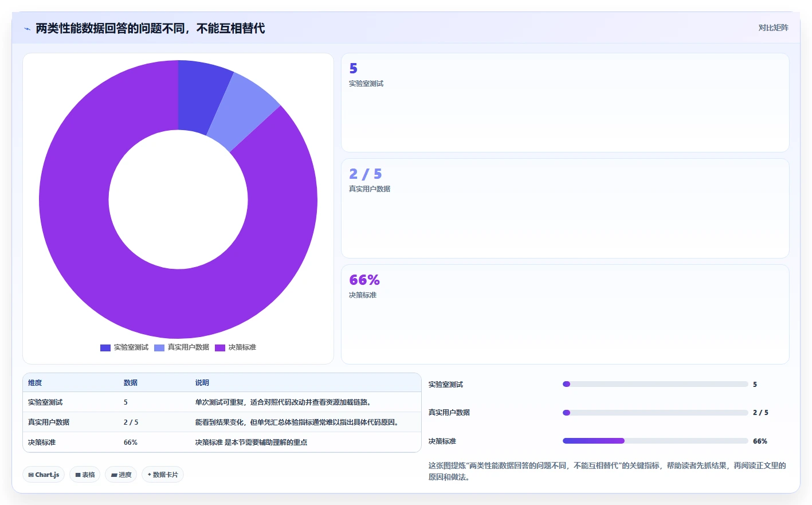Open the stat card showing 2 / 5
This screenshot has height=505, width=812.
(565, 209)
